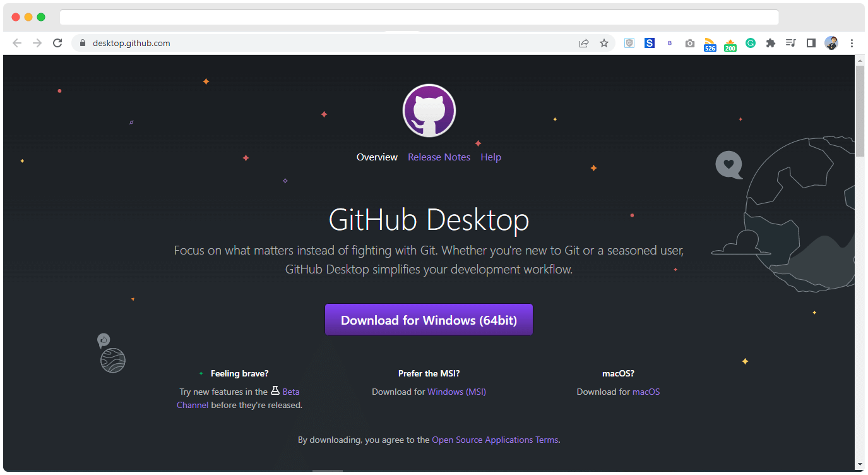
Task: Click the green maximize window button
Action: pyautogui.click(x=41, y=17)
